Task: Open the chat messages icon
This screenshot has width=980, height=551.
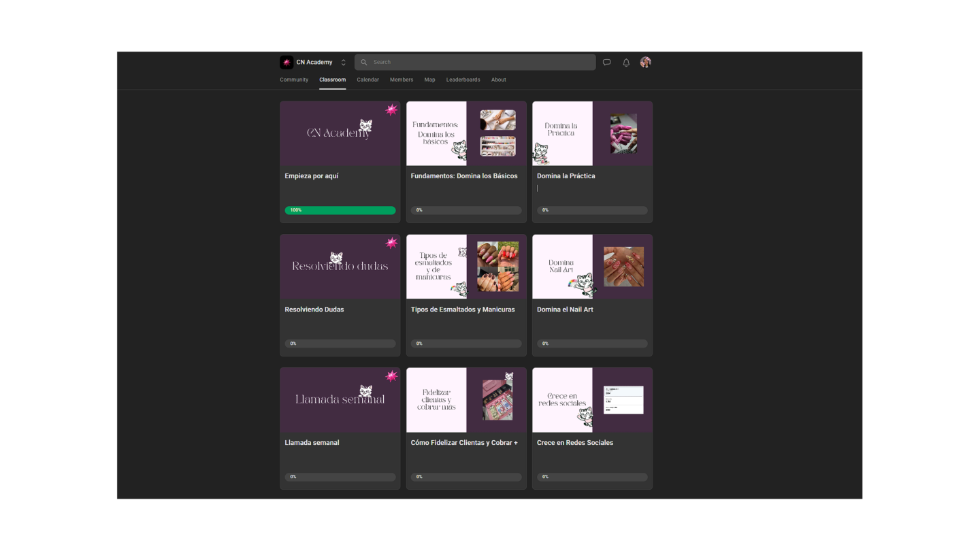Action: coord(606,62)
